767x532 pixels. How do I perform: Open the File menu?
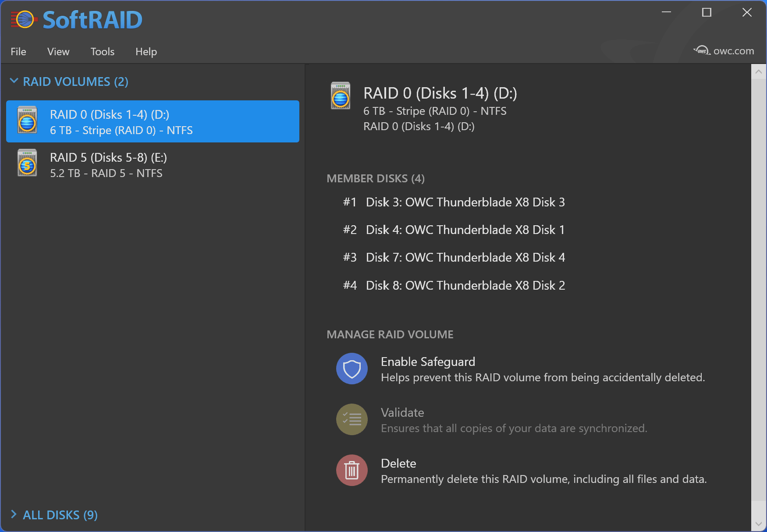pyautogui.click(x=18, y=52)
